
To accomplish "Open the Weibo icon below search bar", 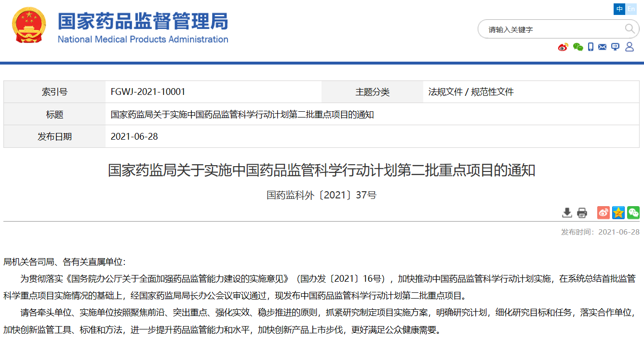I will 563,47.
